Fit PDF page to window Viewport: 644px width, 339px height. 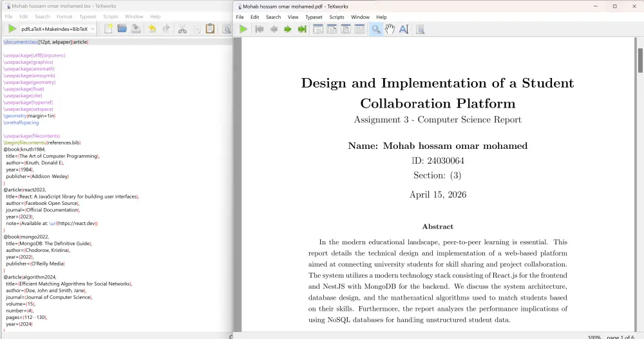[x=346, y=29]
